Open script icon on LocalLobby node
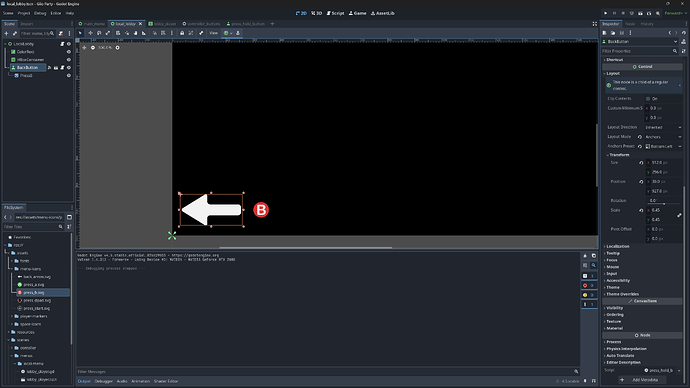 62,44
